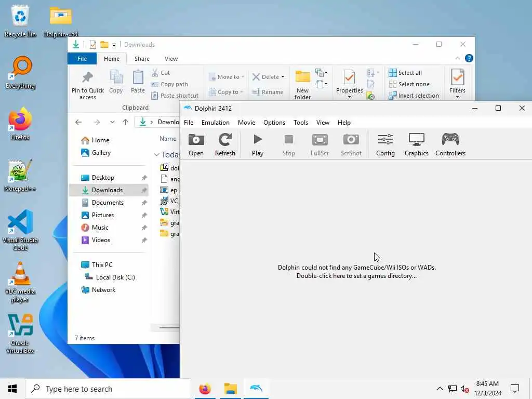Click Select none in Explorer ribbon
The image size is (532, 399).
(x=409, y=84)
